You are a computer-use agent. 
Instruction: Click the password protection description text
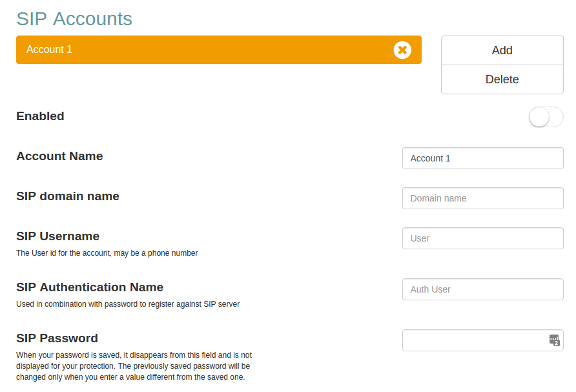click(x=134, y=366)
